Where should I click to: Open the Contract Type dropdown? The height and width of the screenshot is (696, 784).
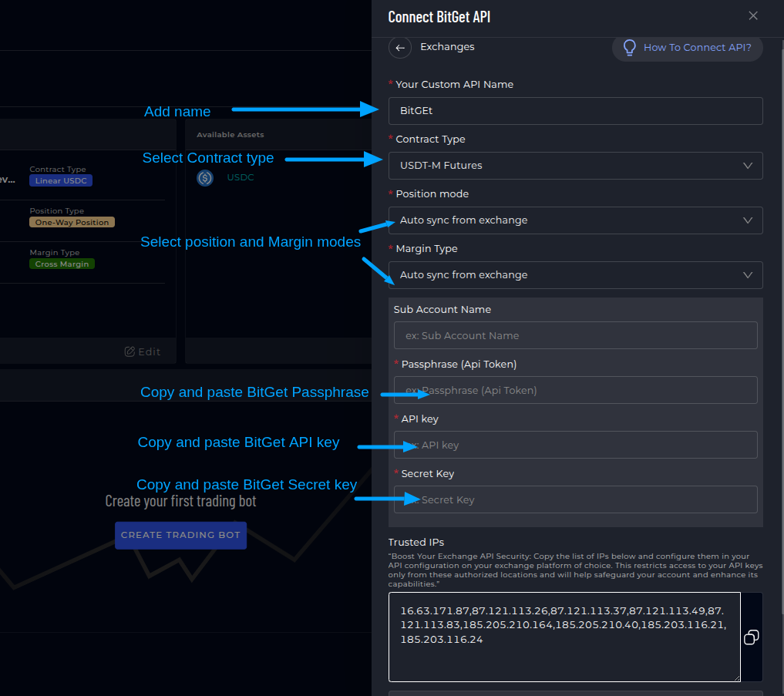coord(575,166)
